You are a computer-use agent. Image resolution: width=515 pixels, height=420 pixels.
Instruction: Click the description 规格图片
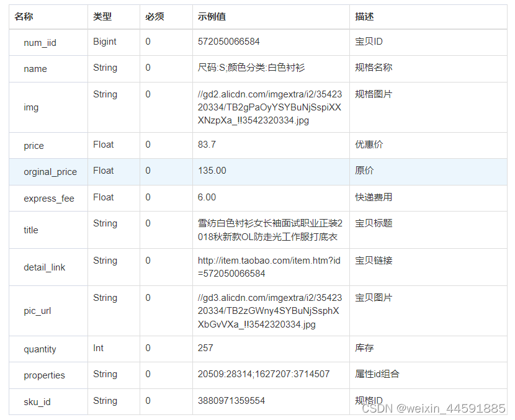374,94
